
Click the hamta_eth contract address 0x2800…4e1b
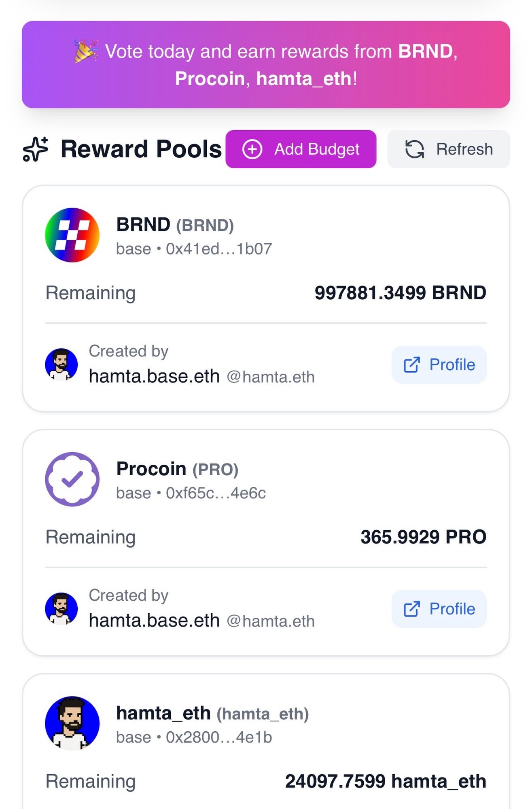tap(219, 737)
